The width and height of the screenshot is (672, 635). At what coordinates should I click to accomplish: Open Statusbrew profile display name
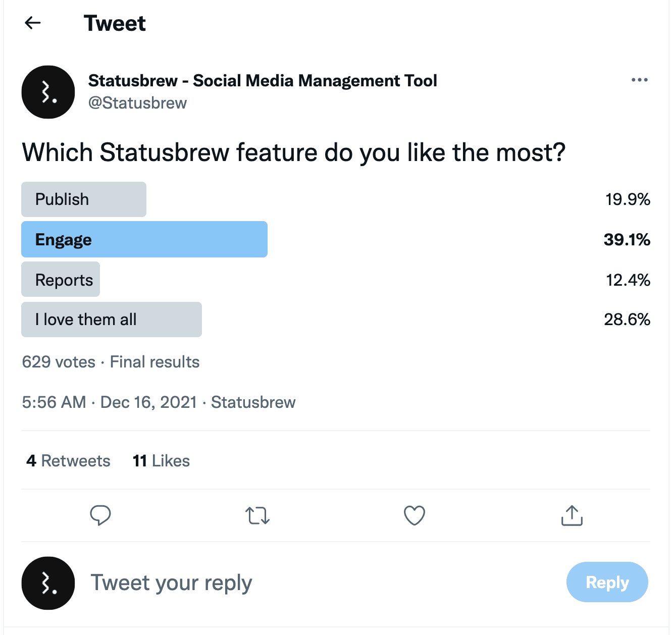pyautogui.click(x=263, y=81)
